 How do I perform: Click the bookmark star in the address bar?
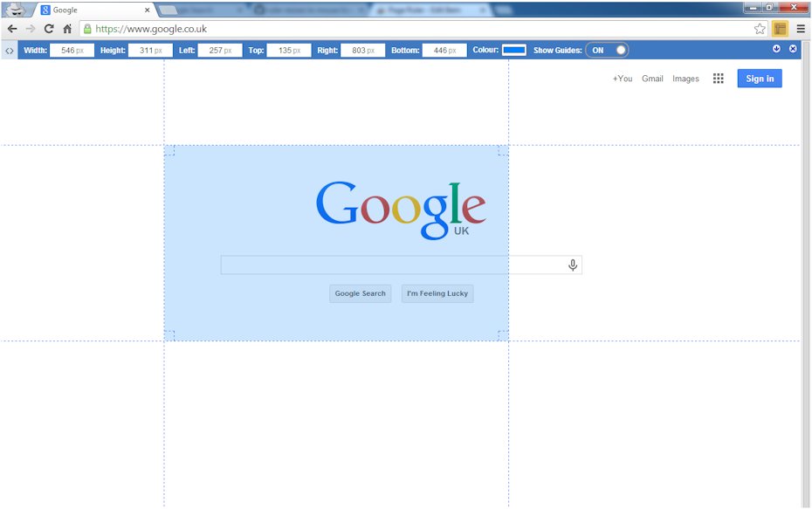coord(760,28)
